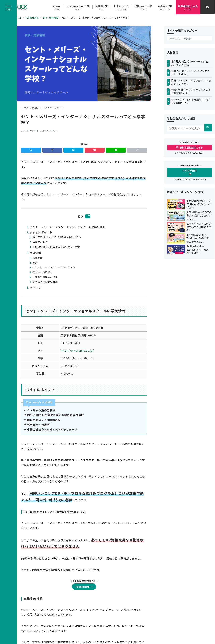Open the カテゴリーを選択 dropdown
The width and height of the screenshot is (215, 644).
pyautogui.click(x=190, y=39)
